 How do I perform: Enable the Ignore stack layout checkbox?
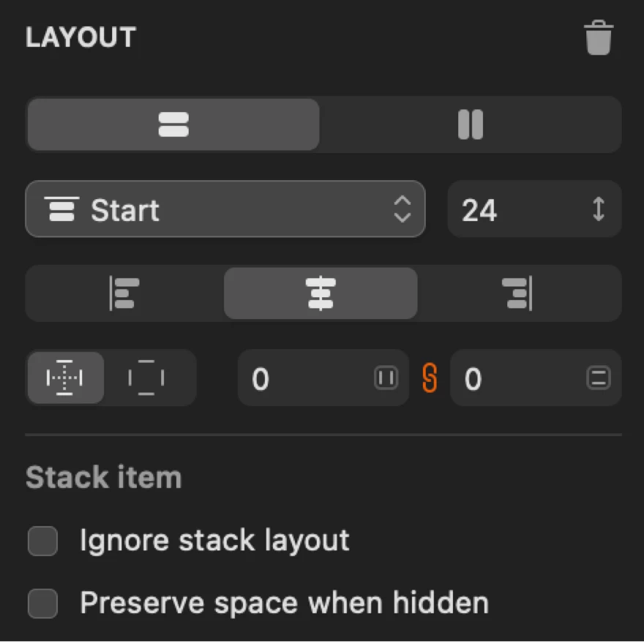42,541
